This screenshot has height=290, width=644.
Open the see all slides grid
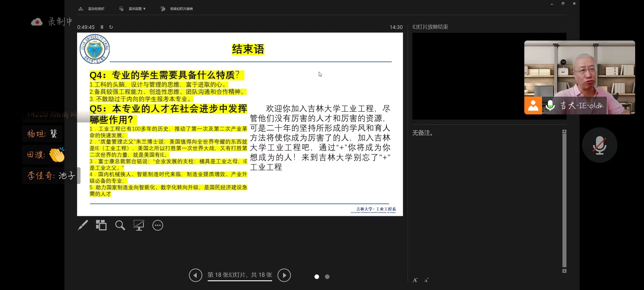click(x=101, y=225)
